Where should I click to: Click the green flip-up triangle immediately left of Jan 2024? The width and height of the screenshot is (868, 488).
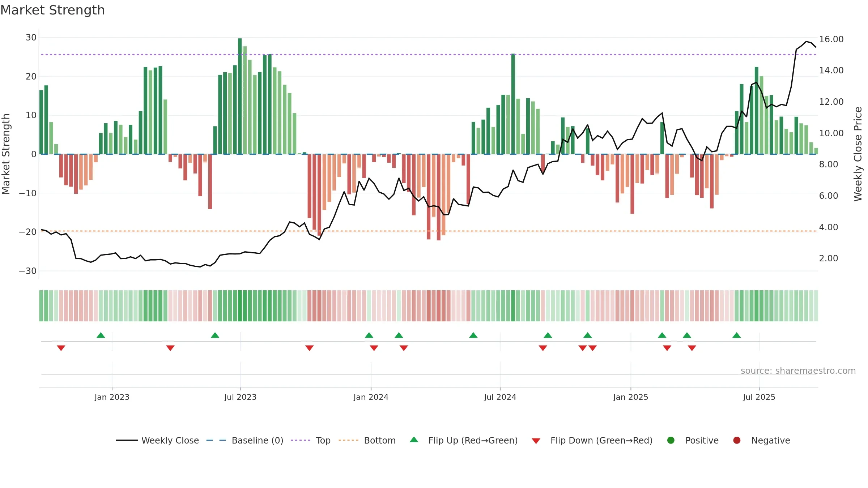point(369,335)
